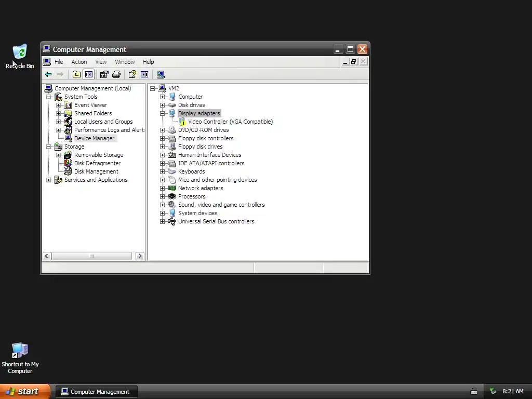Restore down the inner console window
Viewport: 532px width, 399px height.
coord(354,62)
